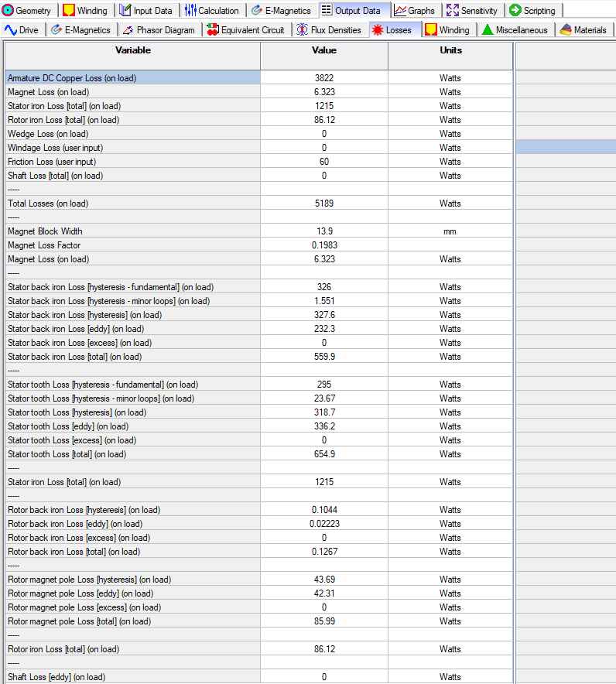Click the Scripting green arrow icon

pyautogui.click(x=515, y=10)
